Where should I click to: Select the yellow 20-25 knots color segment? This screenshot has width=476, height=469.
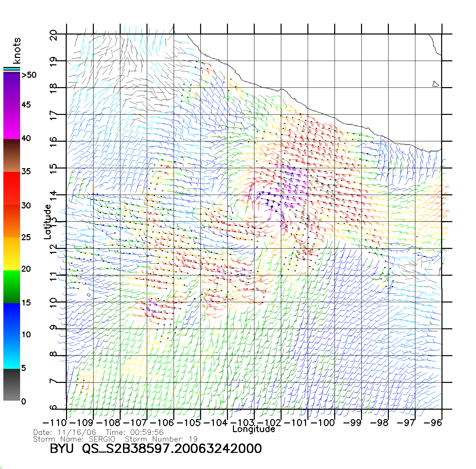(12, 254)
